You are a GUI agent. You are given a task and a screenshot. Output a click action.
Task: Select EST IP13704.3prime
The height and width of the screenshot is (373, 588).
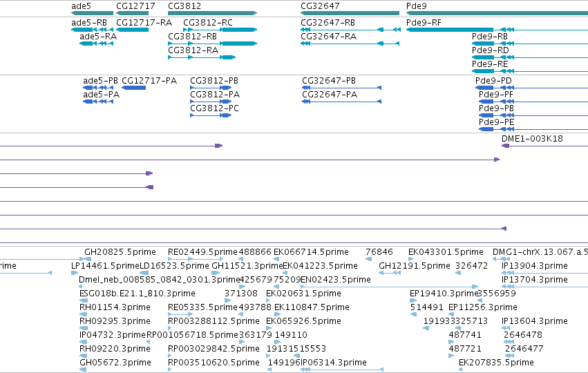(535, 280)
